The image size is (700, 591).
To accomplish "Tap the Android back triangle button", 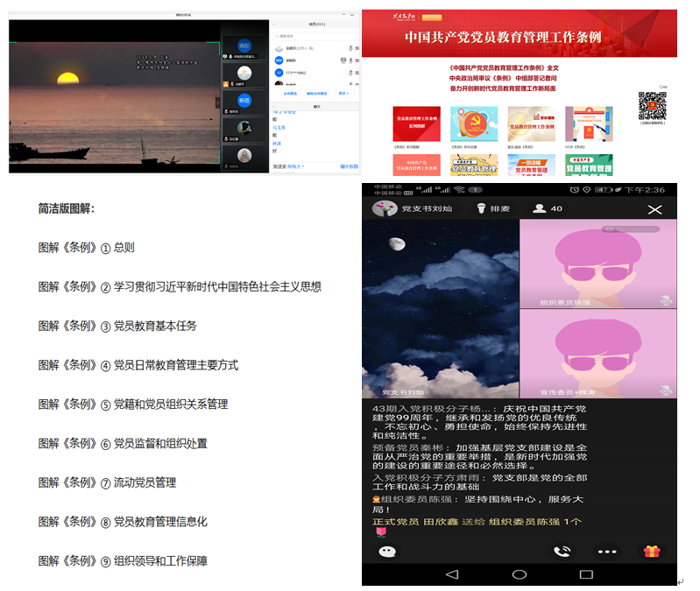I will pos(452,574).
